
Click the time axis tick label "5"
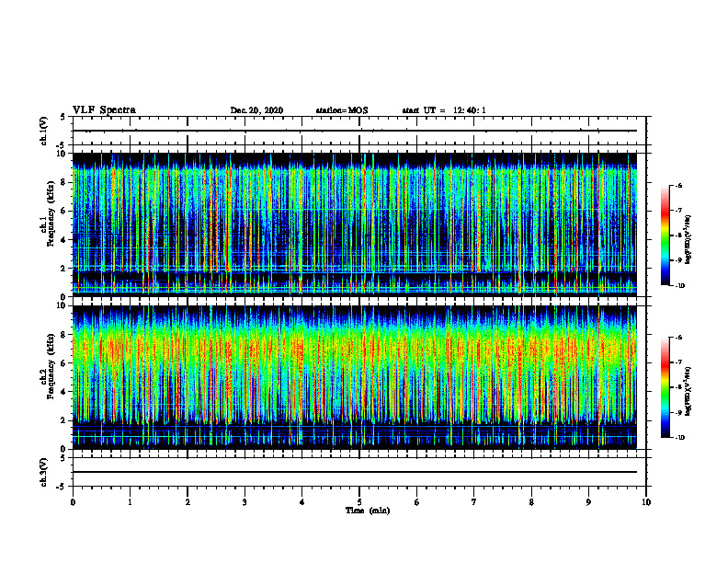point(359,502)
